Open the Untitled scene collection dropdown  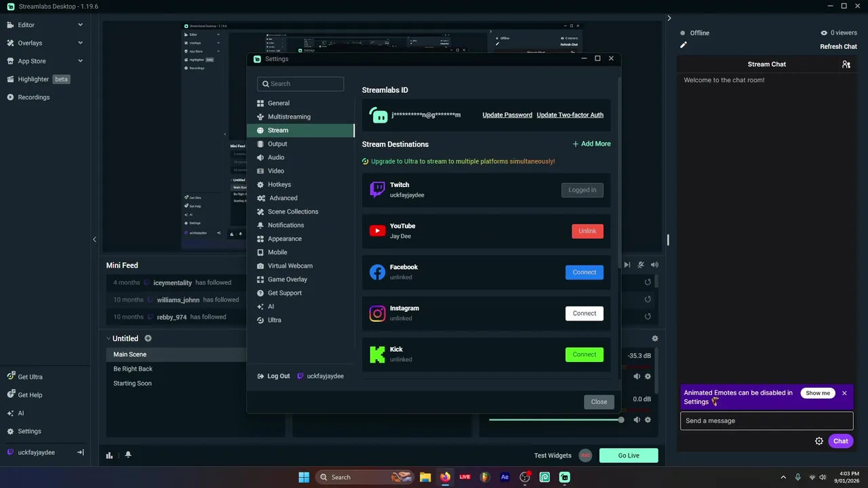[122, 338]
